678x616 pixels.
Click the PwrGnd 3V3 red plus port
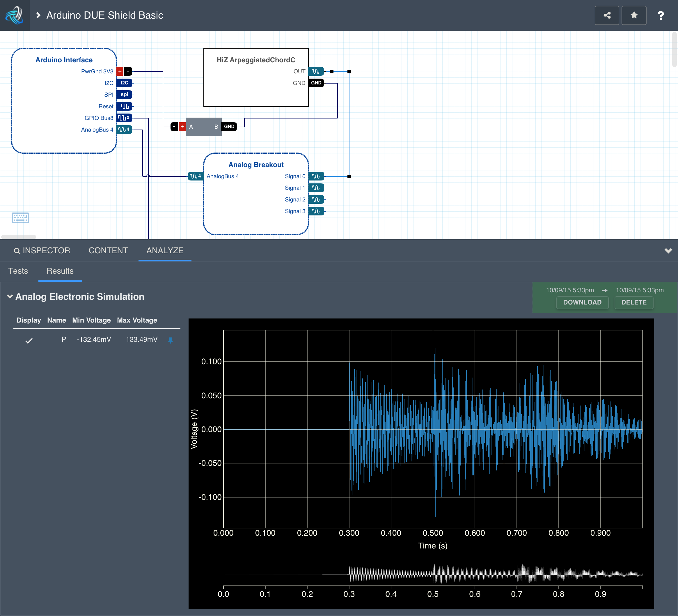pyautogui.click(x=120, y=71)
